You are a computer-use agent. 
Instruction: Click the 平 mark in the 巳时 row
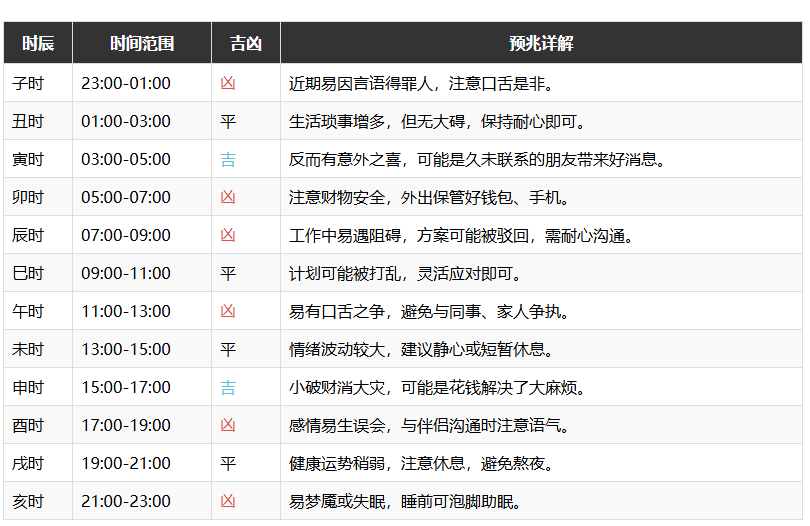pyautogui.click(x=228, y=273)
